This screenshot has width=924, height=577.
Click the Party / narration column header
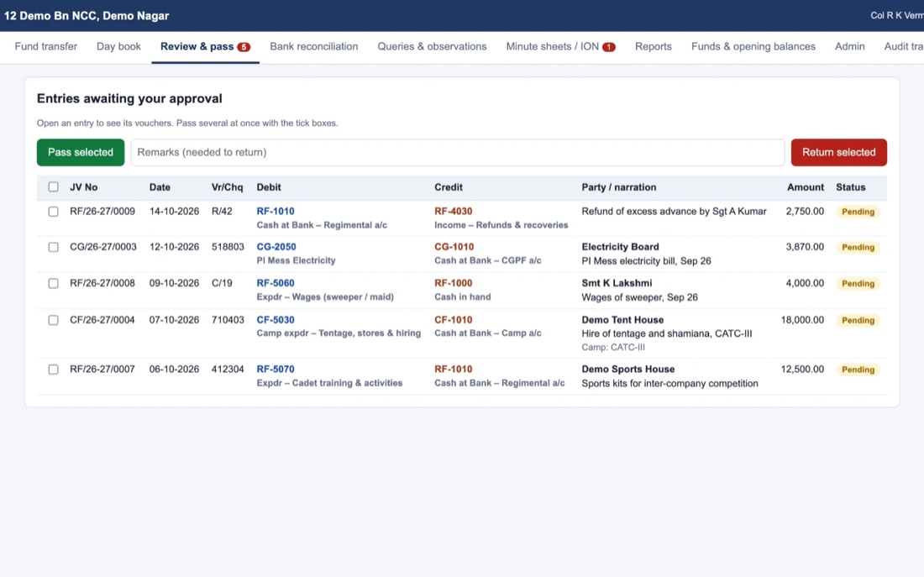click(x=619, y=186)
